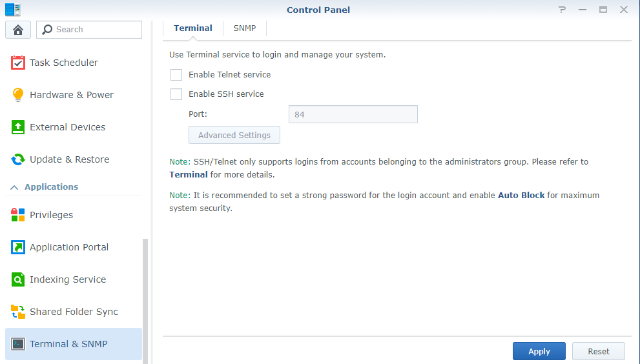This screenshot has height=364, width=640.
Task: Click the Application Portal icon
Action: click(18, 247)
